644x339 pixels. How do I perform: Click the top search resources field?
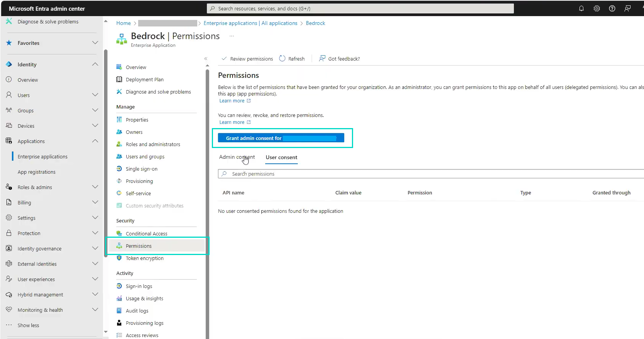click(x=360, y=8)
